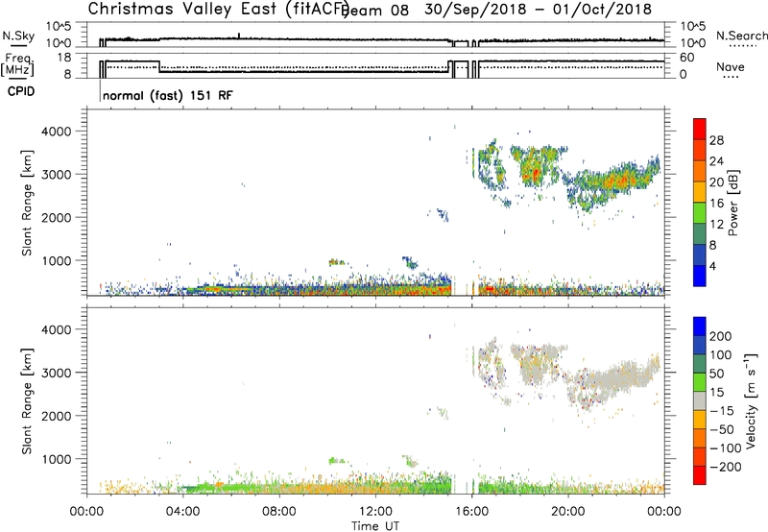Click the 'Time UT' axis title
Viewport: 768px width, 532px height.
click(x=375, y=525)
